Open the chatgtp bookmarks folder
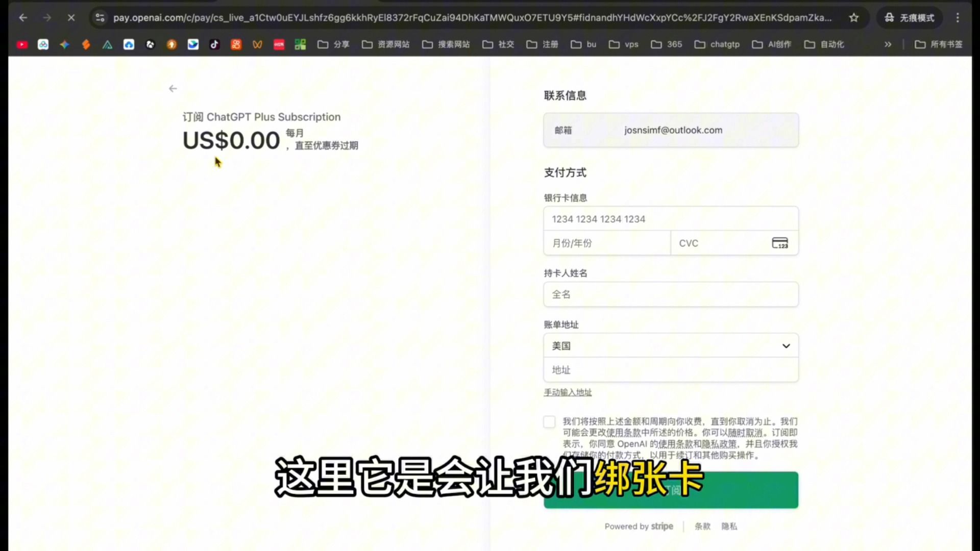Viewport: 980px width, 551px height. pos(717,45)
